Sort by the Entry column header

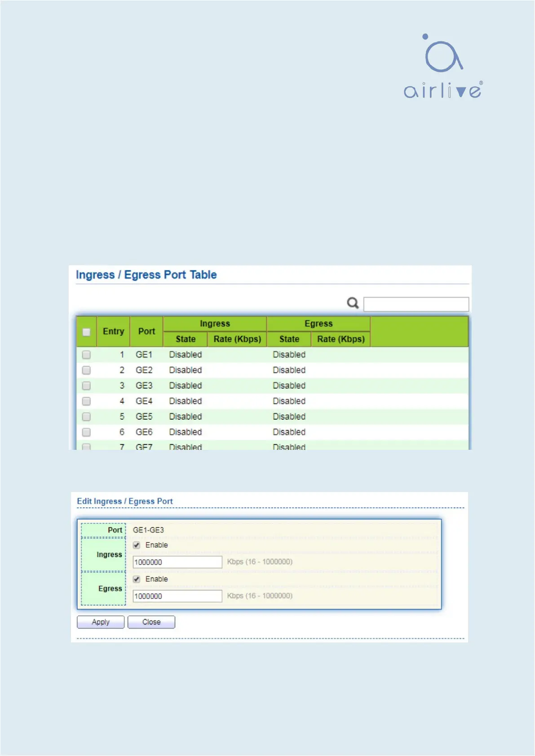(x=113, y=332)
